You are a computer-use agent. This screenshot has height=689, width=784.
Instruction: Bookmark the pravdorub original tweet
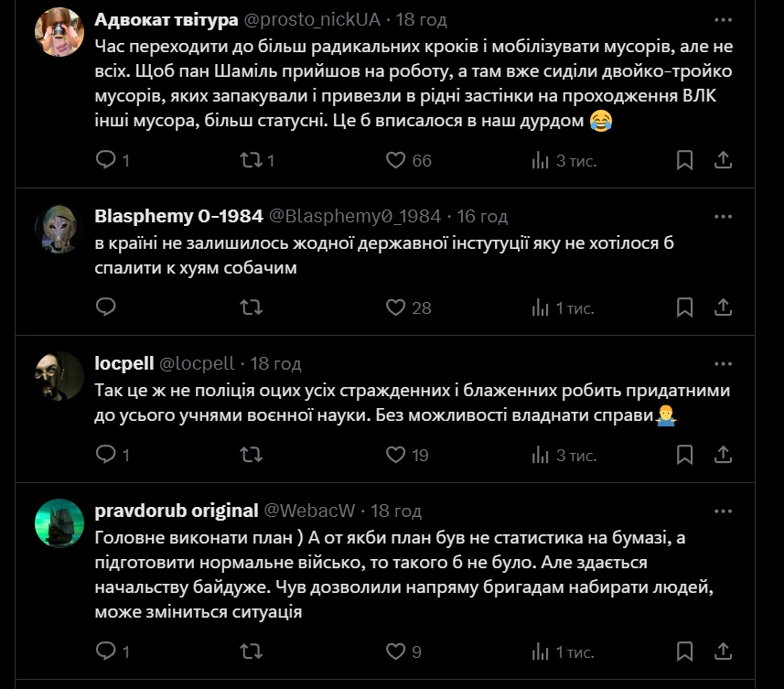pyautogui.click(x=684, y=651)
